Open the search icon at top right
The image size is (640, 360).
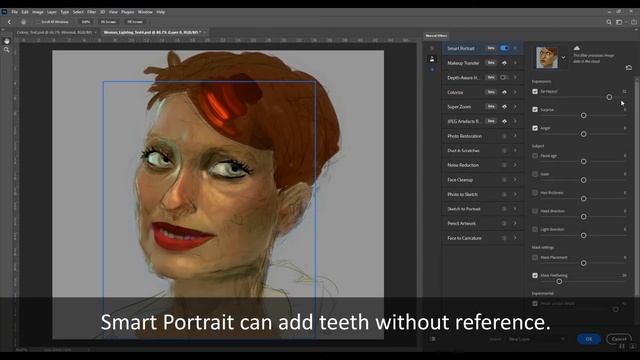609,22
